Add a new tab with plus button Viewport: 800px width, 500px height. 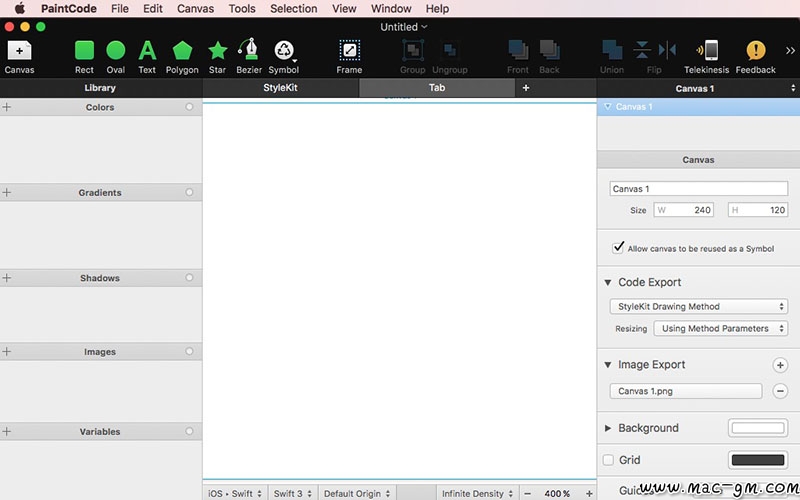pos(526,88)
